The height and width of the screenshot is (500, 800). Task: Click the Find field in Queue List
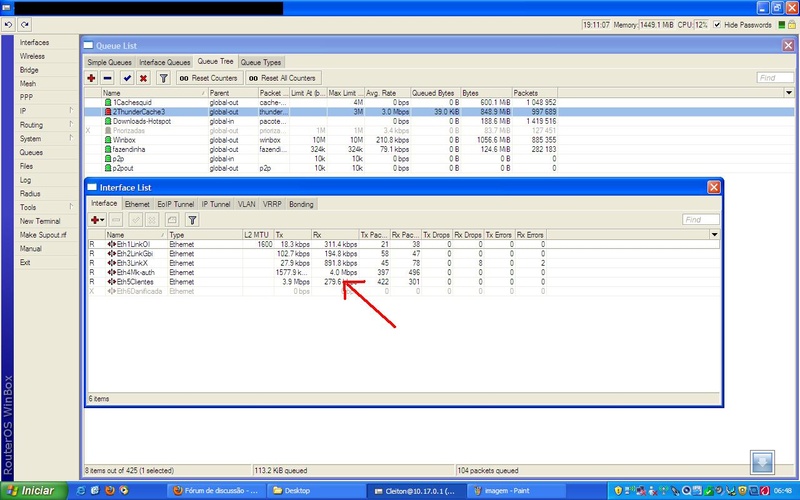775,78
